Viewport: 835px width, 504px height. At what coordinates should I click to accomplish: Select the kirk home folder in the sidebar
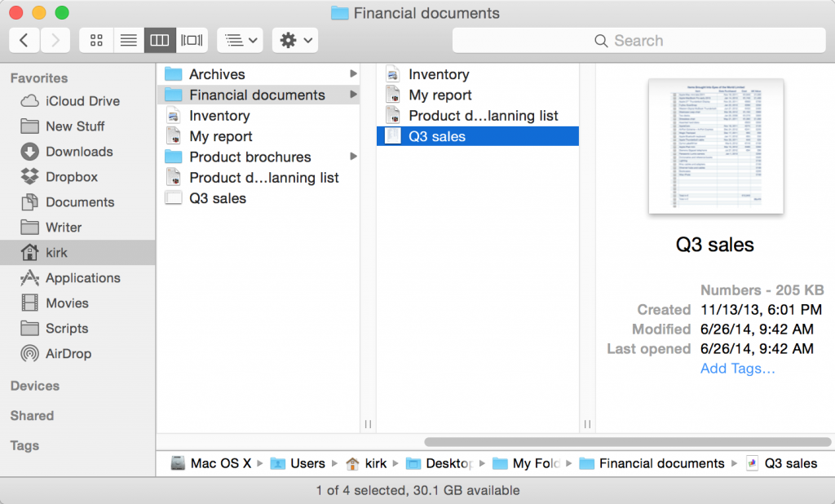coord(77,253)
